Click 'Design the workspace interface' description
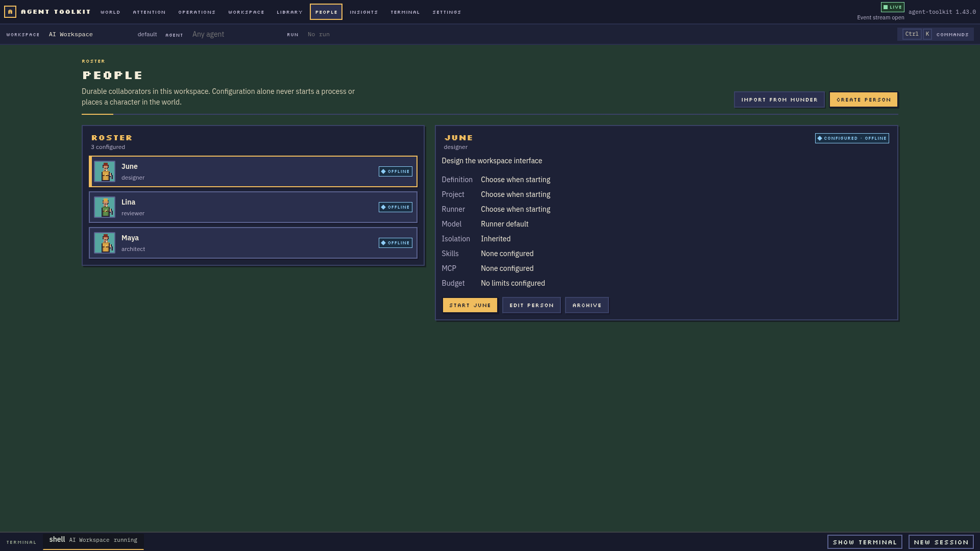 tap(492, 161)
